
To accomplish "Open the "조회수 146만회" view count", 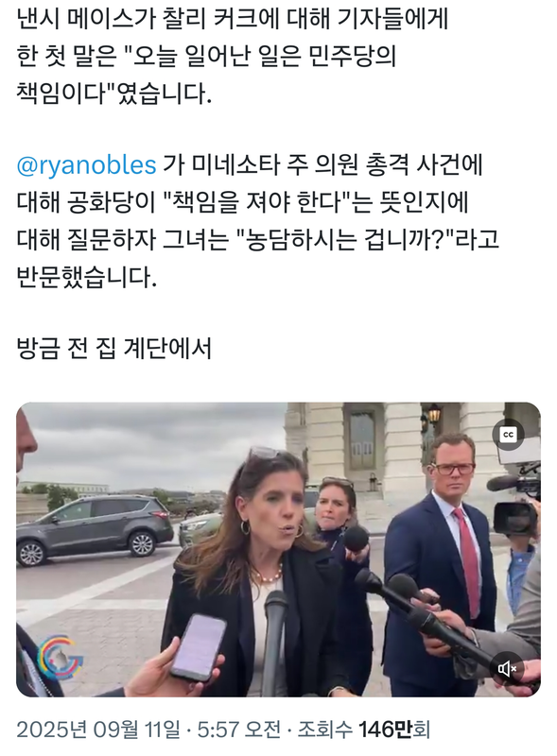I will click(363, 729).
